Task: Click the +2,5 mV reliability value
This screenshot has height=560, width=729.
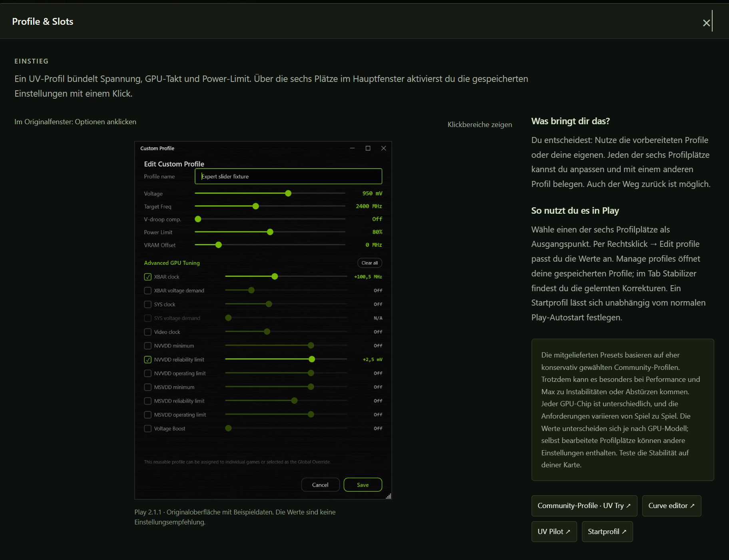Action: (x=372, y=359)
